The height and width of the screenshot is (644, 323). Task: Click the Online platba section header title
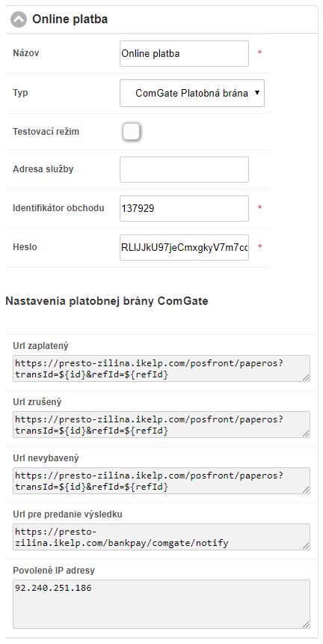pyautogui.click(x=70, y=19)
